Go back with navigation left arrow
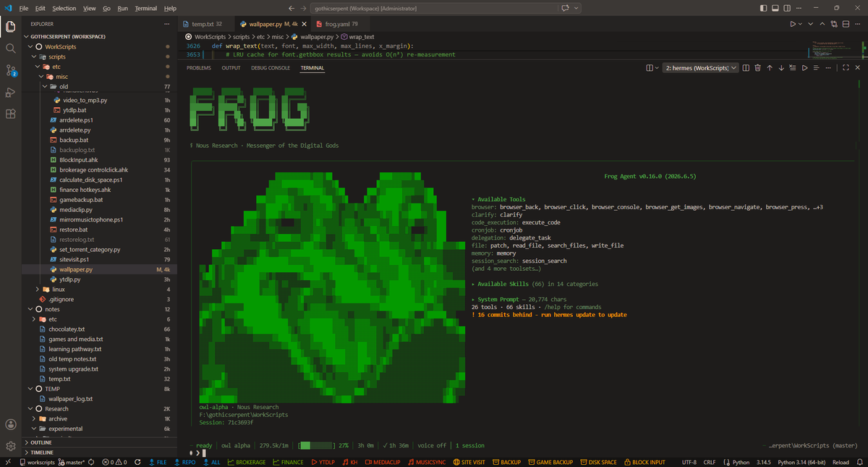The width and height of the screenshot is (868, 467). [x=291, y=8]
